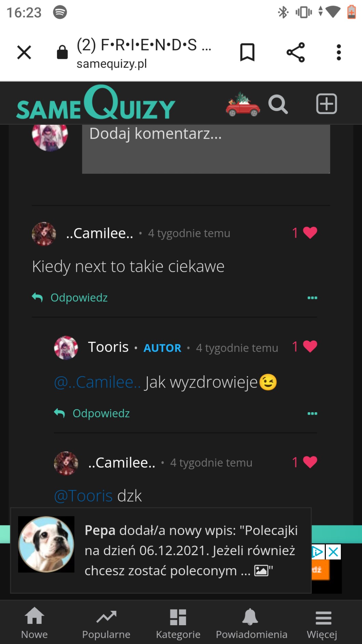Open the Pepa notification dog thumbnail
Image resolution: width=362 pixels, height=644 pixels.
point(46,544)
